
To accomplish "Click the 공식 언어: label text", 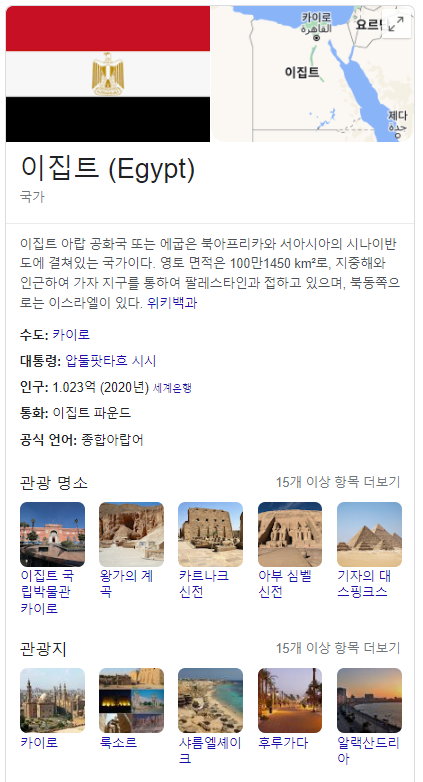I will point(49,440).
